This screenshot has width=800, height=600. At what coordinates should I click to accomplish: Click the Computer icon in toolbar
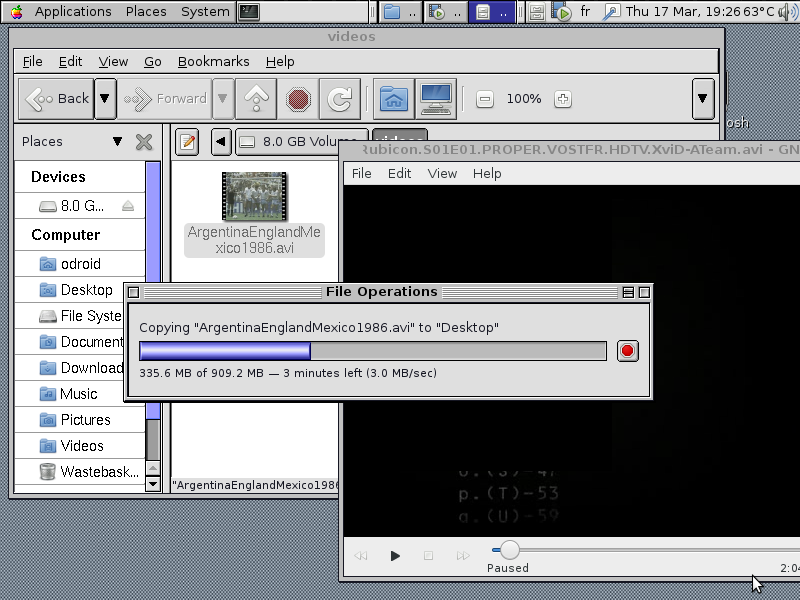tap(435, 98)
